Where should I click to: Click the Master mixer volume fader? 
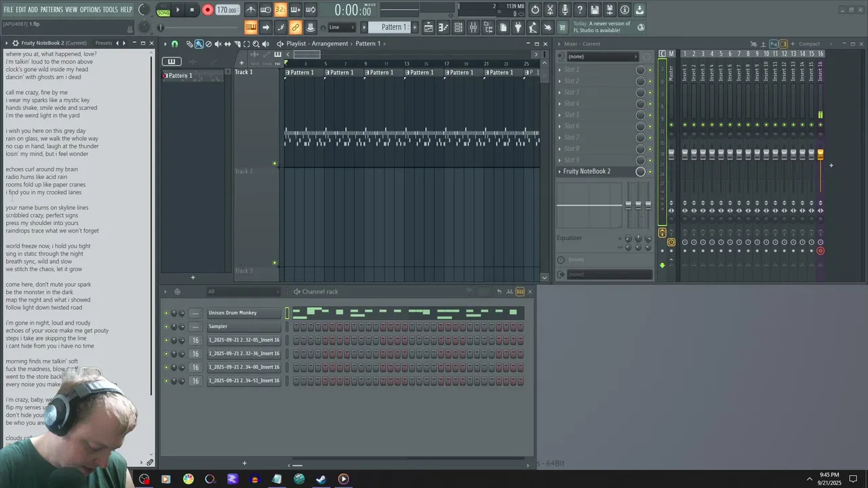pos(671,155)
